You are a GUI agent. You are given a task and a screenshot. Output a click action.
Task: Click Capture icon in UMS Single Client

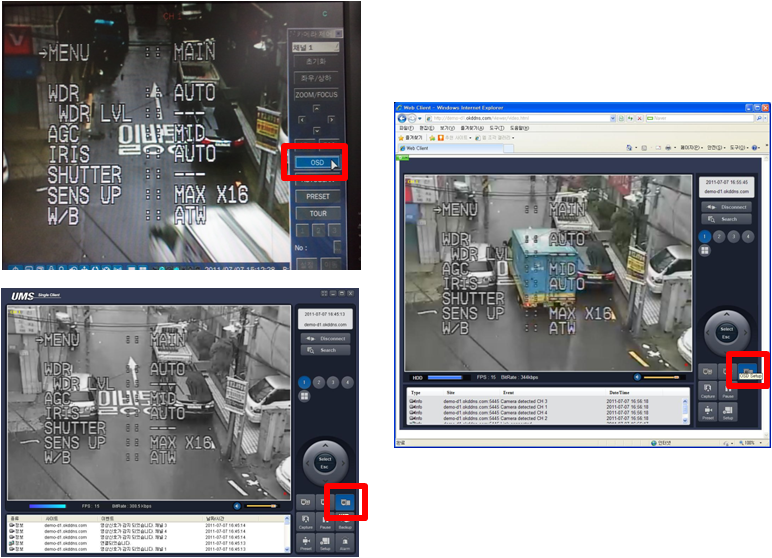click(305, 522)
